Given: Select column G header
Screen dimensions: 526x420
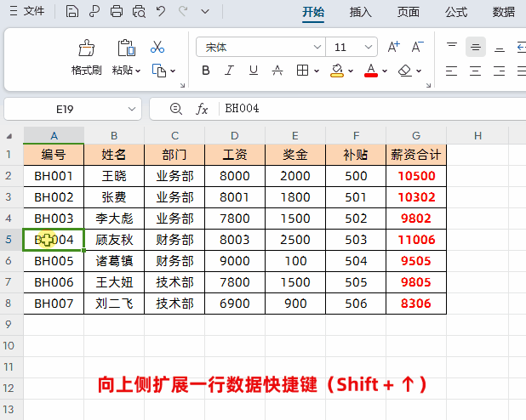Looking at the screenshot, I should point(415,135).
